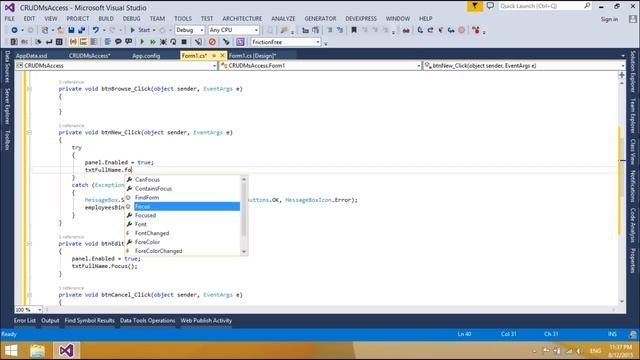Switch to the Form1.cs [Design] tab
Viewport: 640px width, 360px height.
[x=252, y=56]
